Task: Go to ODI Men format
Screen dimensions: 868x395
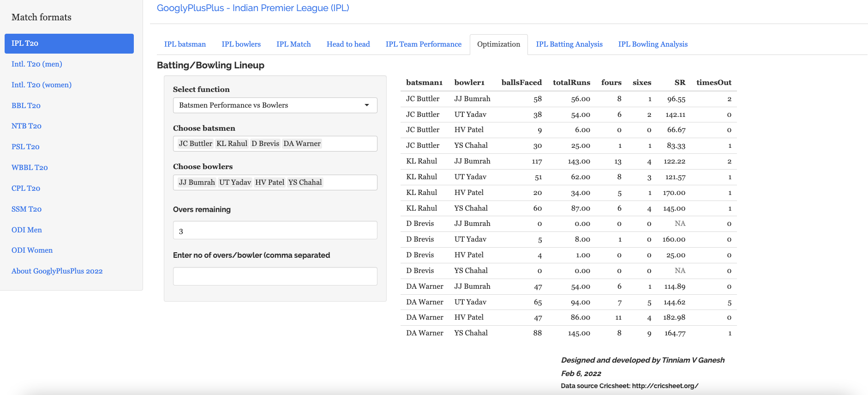Action: coord(27,230)
